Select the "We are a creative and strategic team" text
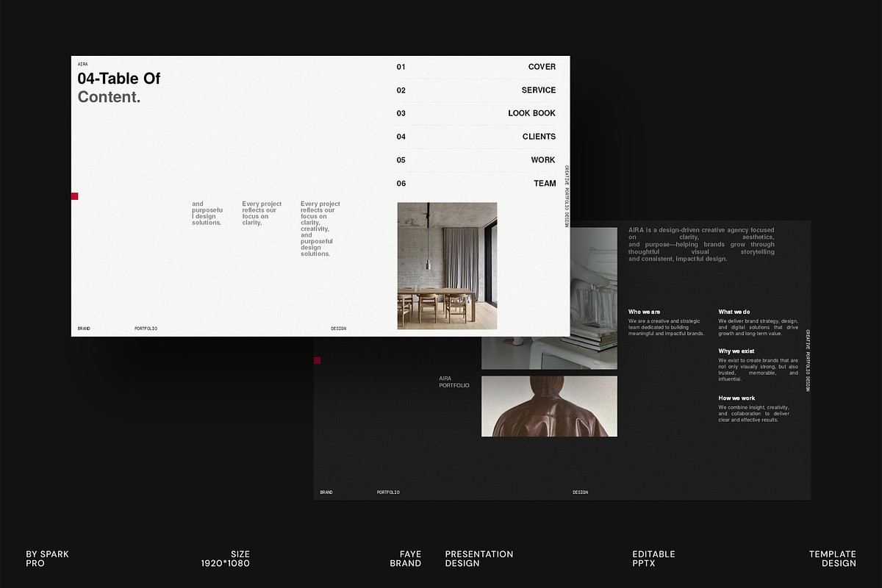This screenshot has width=882, height=588. (667, 327)
